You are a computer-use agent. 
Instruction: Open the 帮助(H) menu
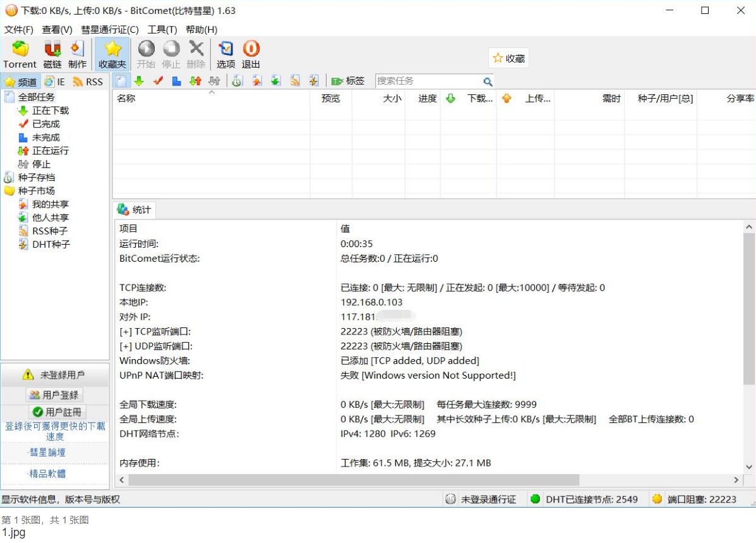(x=201, y=30)
